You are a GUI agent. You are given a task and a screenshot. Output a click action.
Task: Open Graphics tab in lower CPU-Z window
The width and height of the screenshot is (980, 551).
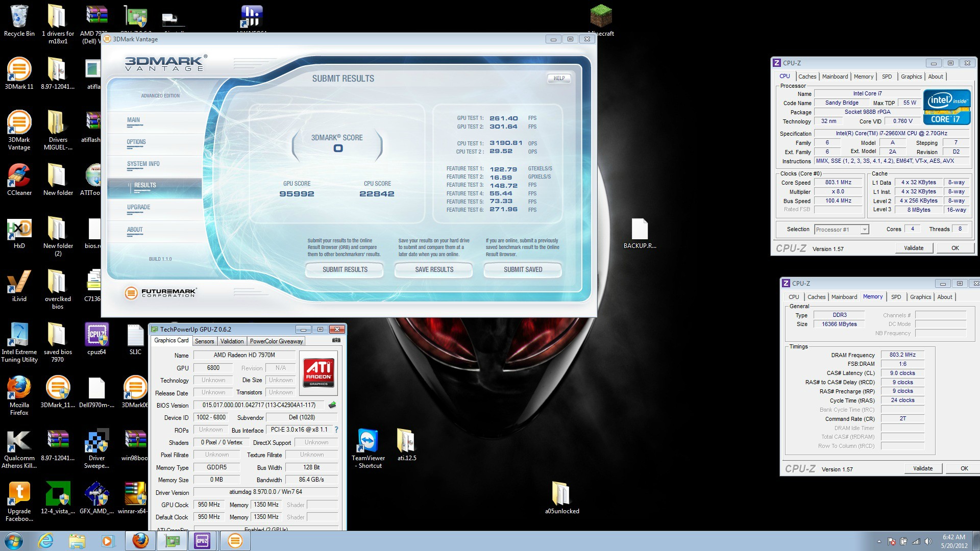tap(920, 297)
